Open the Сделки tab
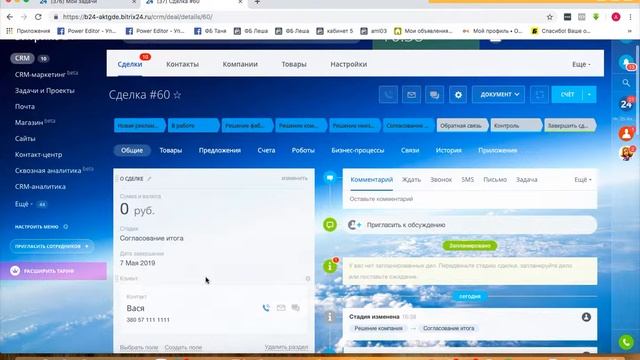 [x=130, y=64]
